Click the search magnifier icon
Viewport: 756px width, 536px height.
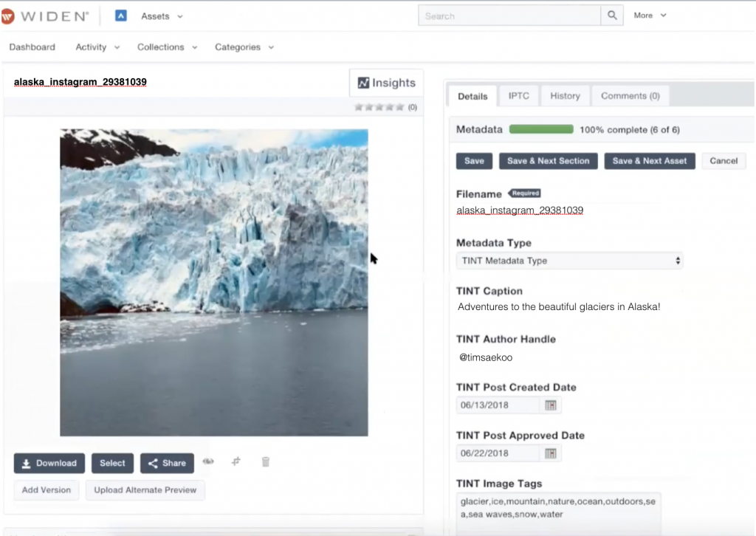point(612,16)
